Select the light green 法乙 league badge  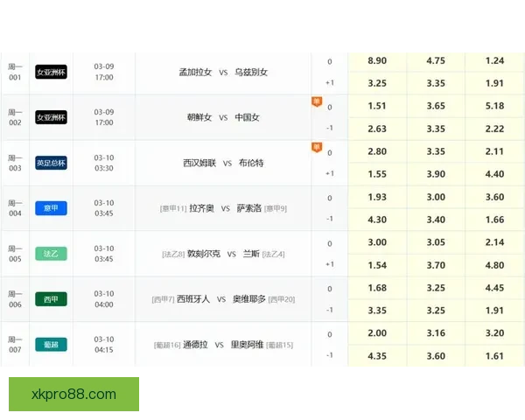coord(51,254)
